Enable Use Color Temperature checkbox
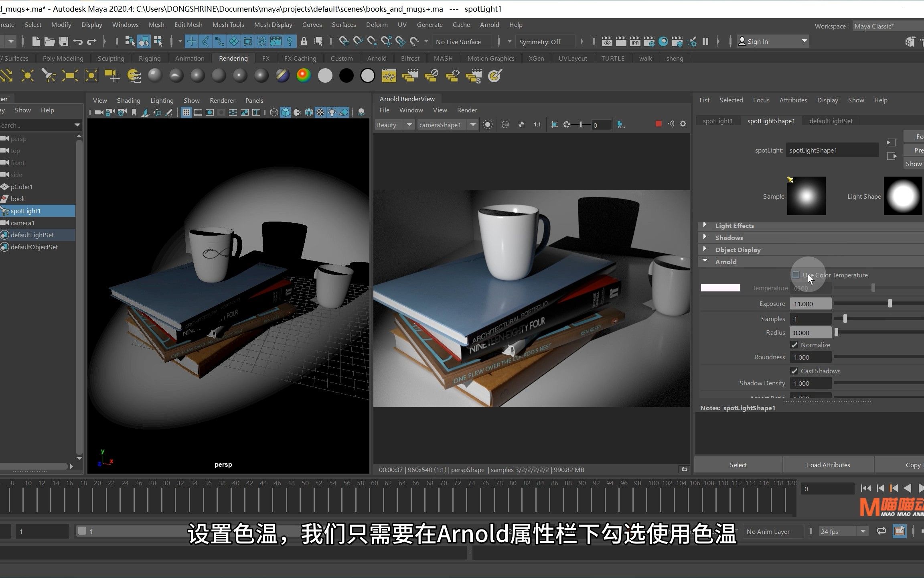Screen dimensions: 924x578 click(x=796, y=275)
